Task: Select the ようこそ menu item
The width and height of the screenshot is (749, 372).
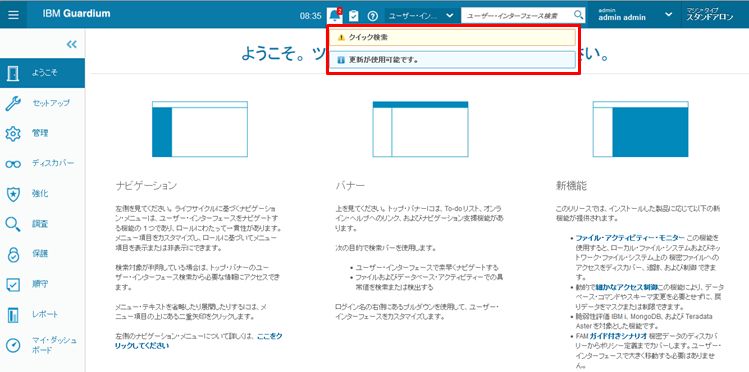Action: click(43, 73)
